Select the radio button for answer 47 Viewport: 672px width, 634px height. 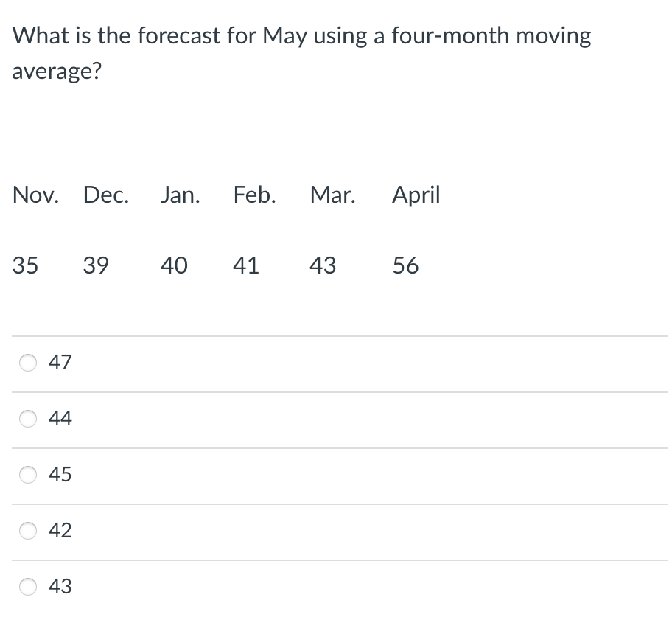[27, 362]
